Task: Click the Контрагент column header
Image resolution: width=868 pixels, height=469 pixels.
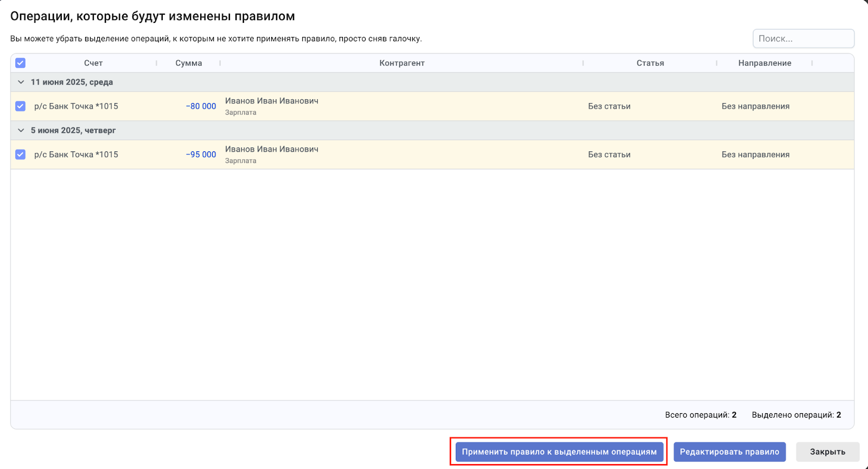Action: click(401, 63)
